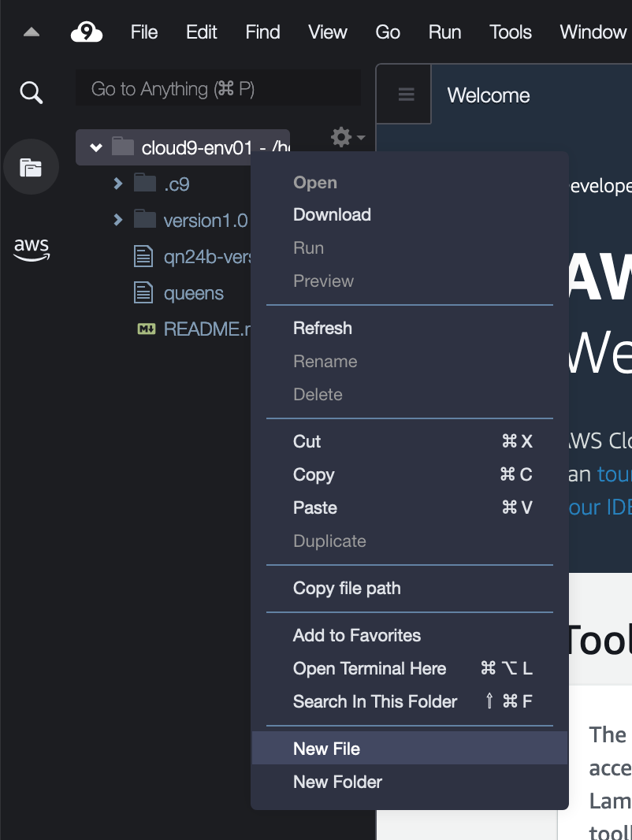The image size is (632, 840).
Task: Collapse the cloud9-env01 root folder
Action: click(x=96, y=147)
